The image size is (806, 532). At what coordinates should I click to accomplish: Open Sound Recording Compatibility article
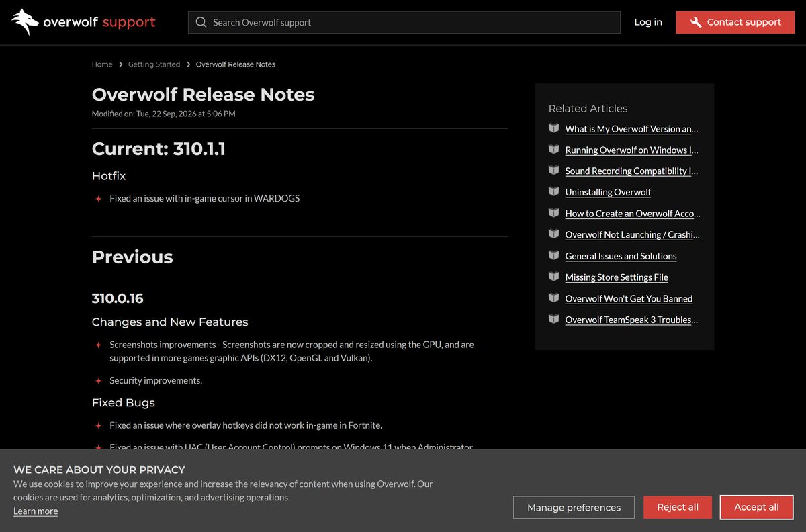pyautogui.click(x=631, y=171)
